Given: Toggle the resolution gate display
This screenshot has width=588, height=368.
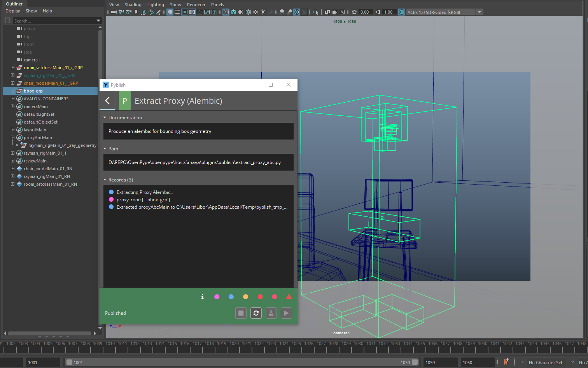Looking at the screenshot, I should coord(184,12).
